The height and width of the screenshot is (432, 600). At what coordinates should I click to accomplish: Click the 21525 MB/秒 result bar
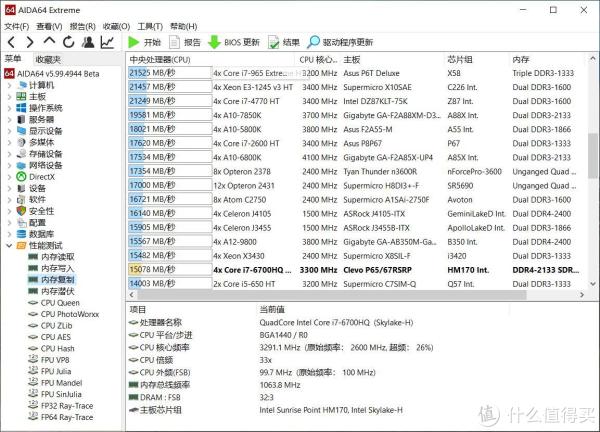170,73
